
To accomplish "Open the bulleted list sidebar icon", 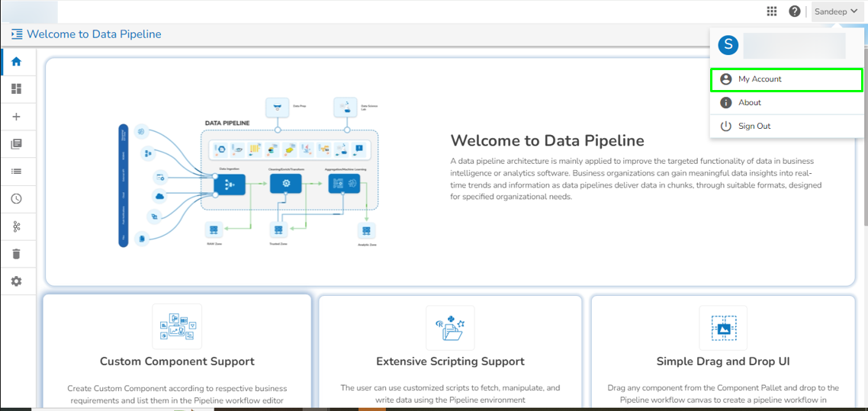I will [17, 172].
